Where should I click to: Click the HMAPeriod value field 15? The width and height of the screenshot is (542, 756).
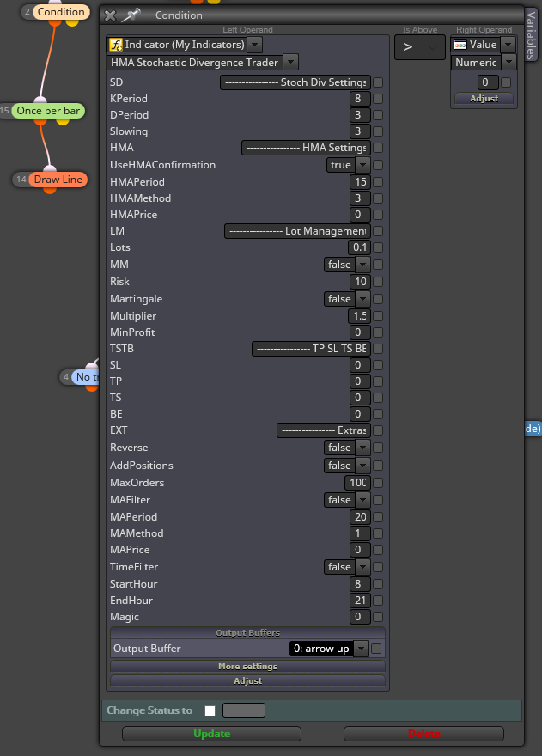(x=360, y=182)
